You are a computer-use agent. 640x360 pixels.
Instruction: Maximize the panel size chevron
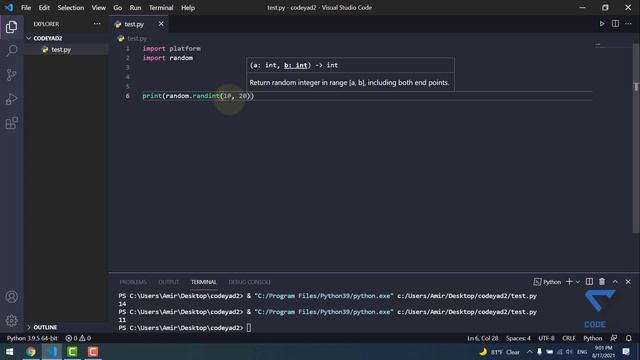(615, 282)
